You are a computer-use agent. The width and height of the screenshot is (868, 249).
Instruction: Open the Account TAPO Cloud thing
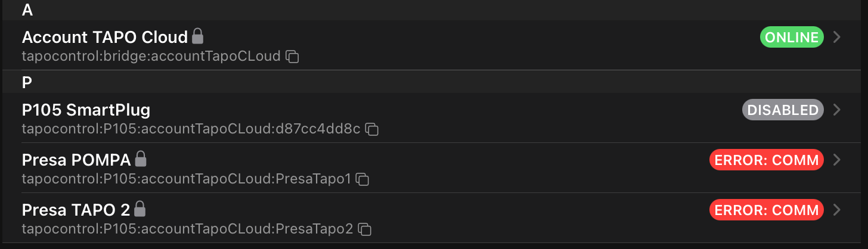click(x=105, y=38)
